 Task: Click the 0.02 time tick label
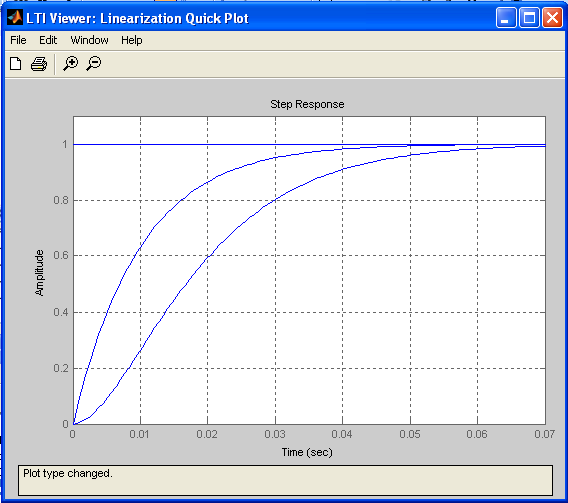tap(207, 434)
